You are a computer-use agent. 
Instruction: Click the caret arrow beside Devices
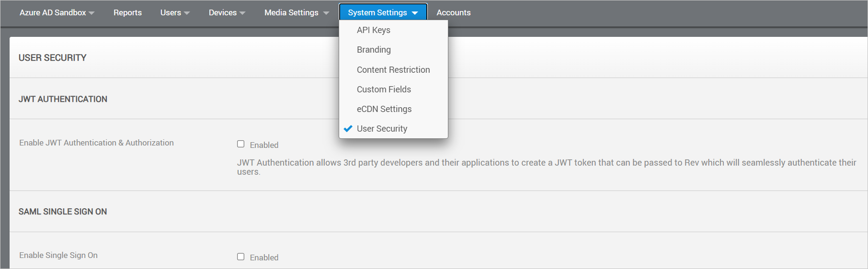[x=242, y=13]
